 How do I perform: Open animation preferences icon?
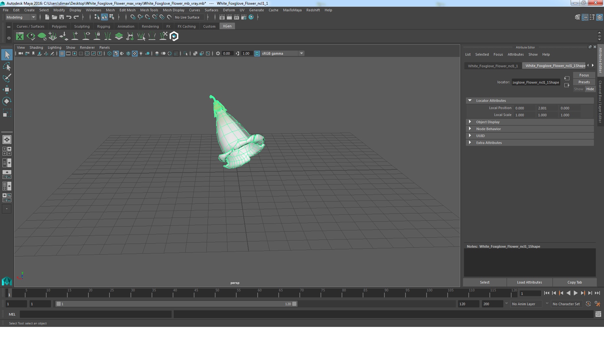click(x=597, y=304)
